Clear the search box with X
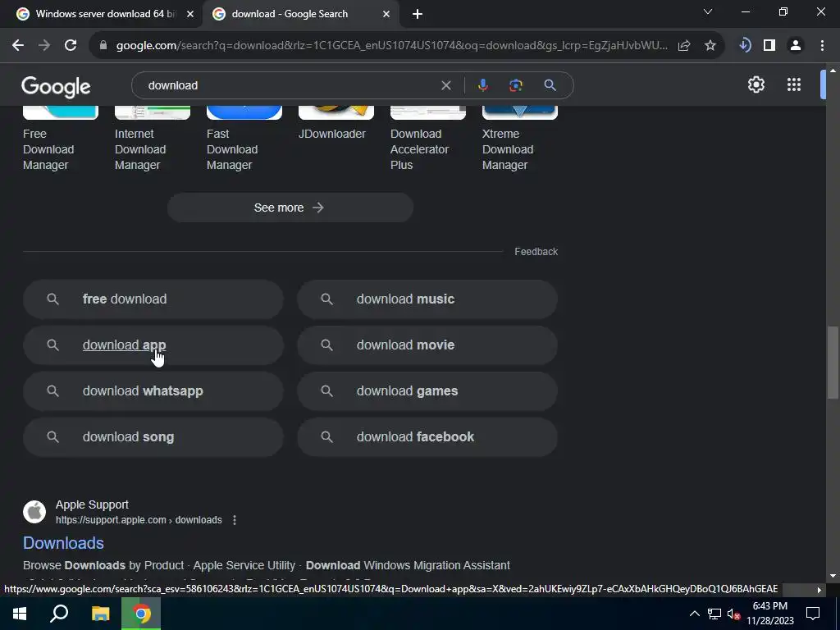Viewport: 840px width, 630px height. coord(445,85)
